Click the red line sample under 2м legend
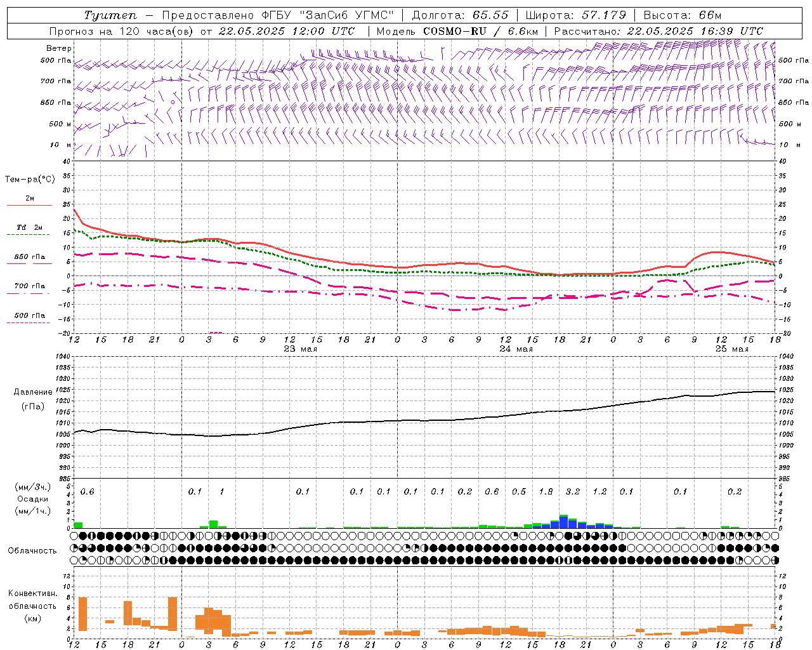This screenshot has height=650, width=812. point(29,206)
